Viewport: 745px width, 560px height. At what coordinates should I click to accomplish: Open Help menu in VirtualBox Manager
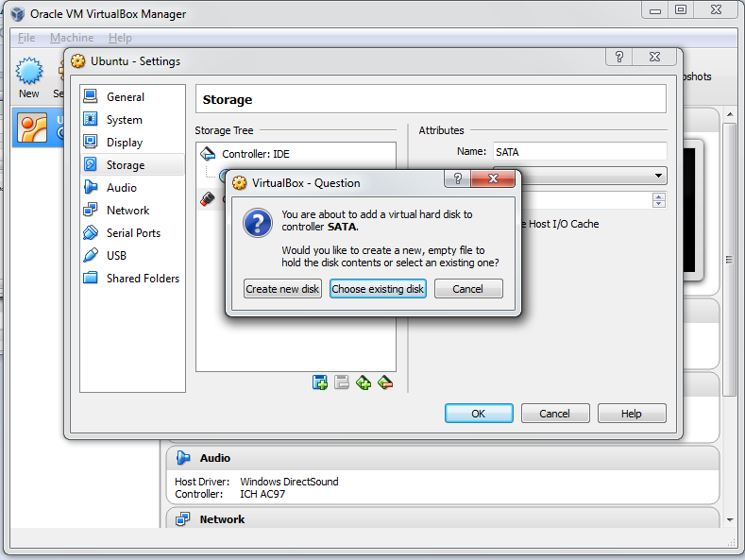120,38
